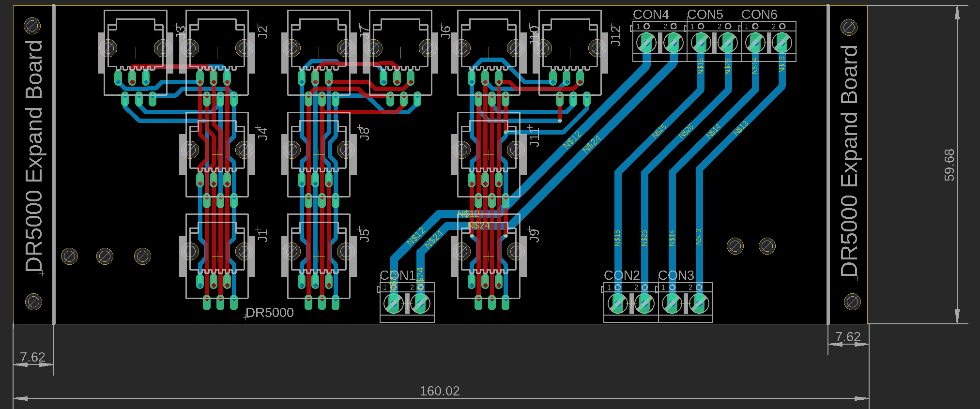Select the CON3 connector label
The width and height of the screenshot is (980, 409).
click(x=676, y=275)
